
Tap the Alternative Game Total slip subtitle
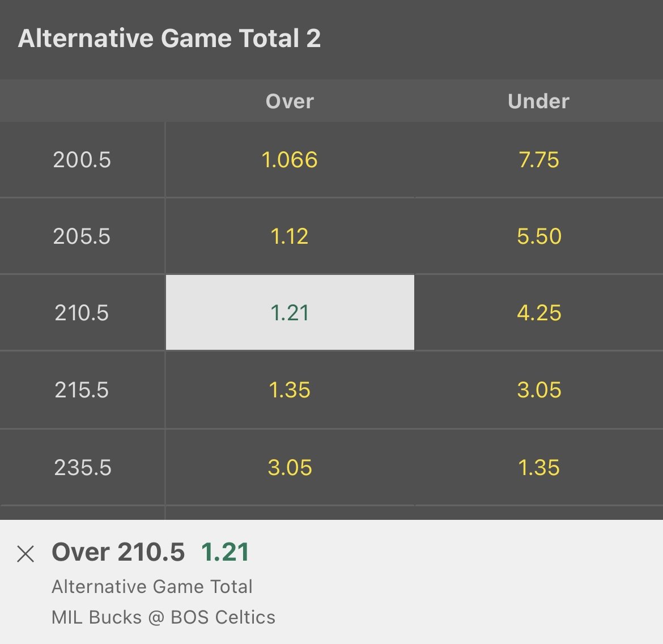click(152, 587)
